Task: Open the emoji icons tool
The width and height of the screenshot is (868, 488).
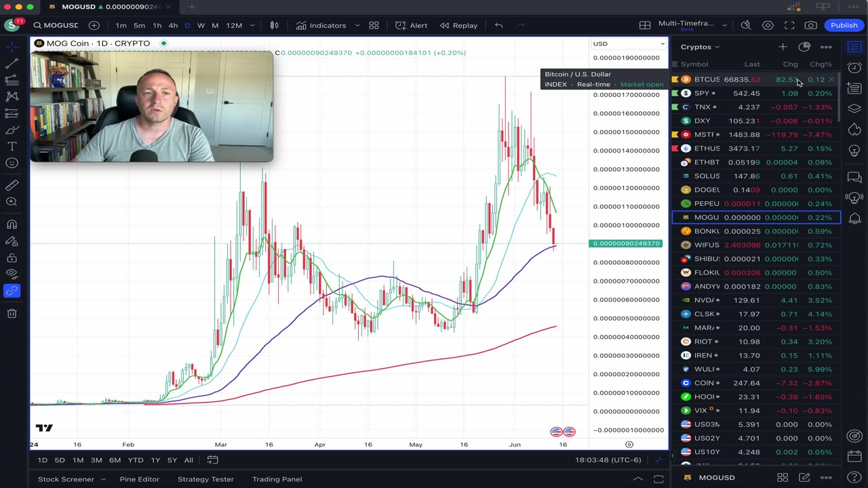Action: click(x=12, y=163)
